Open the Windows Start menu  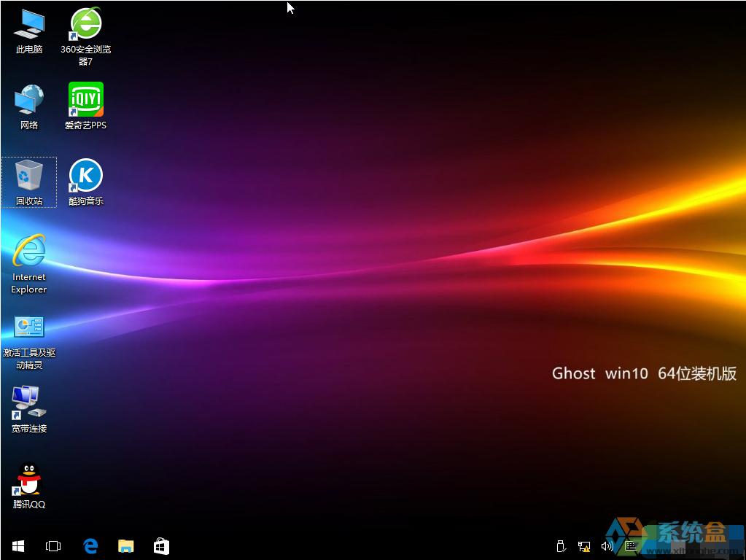point(18,545)
